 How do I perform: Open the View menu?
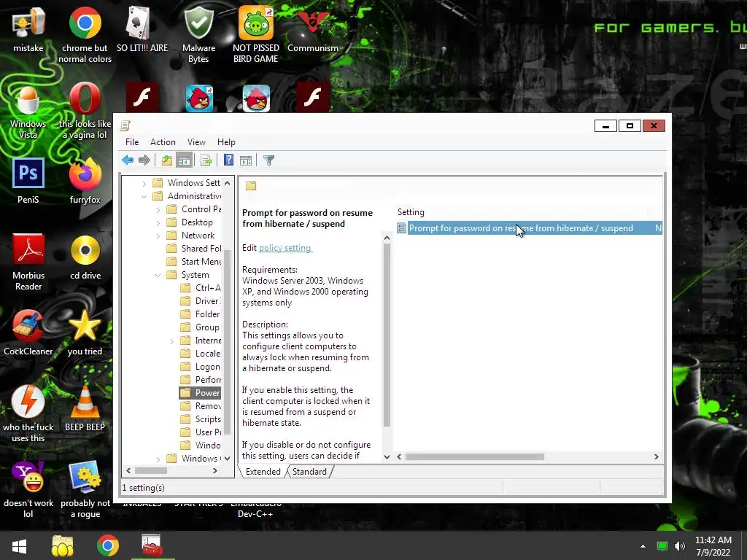click(x=196, y=142)
